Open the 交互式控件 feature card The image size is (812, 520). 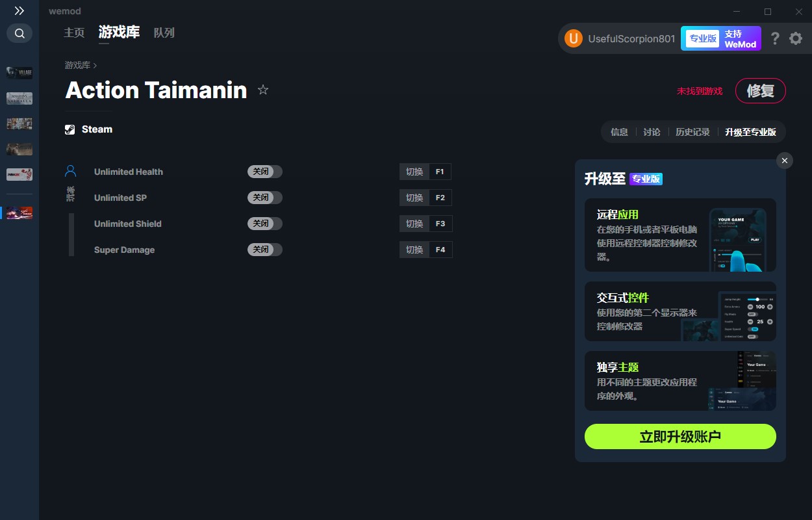[680, 311]
